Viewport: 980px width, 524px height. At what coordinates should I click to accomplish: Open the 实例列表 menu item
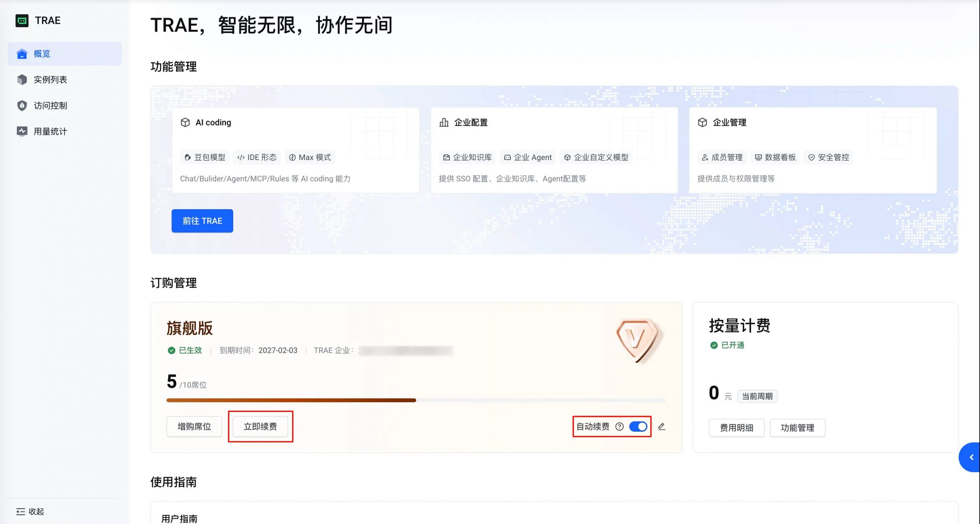65,80
